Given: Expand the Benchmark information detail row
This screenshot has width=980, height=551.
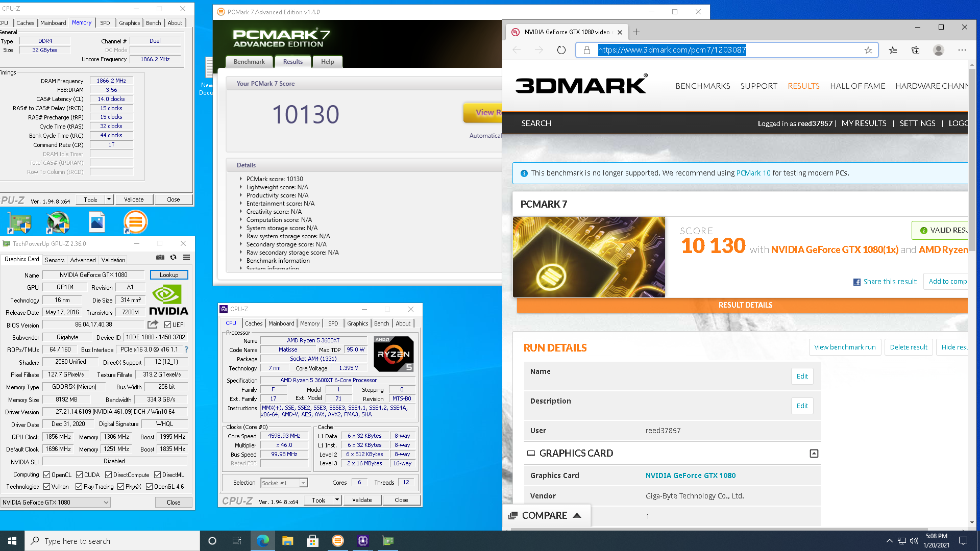Looking at the screenshot, I should (x=241, y=261).
